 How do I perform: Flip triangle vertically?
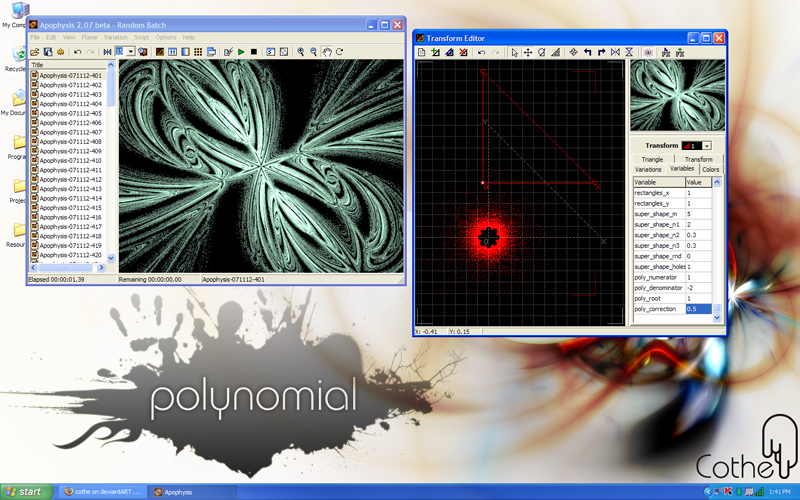(629, 52)
